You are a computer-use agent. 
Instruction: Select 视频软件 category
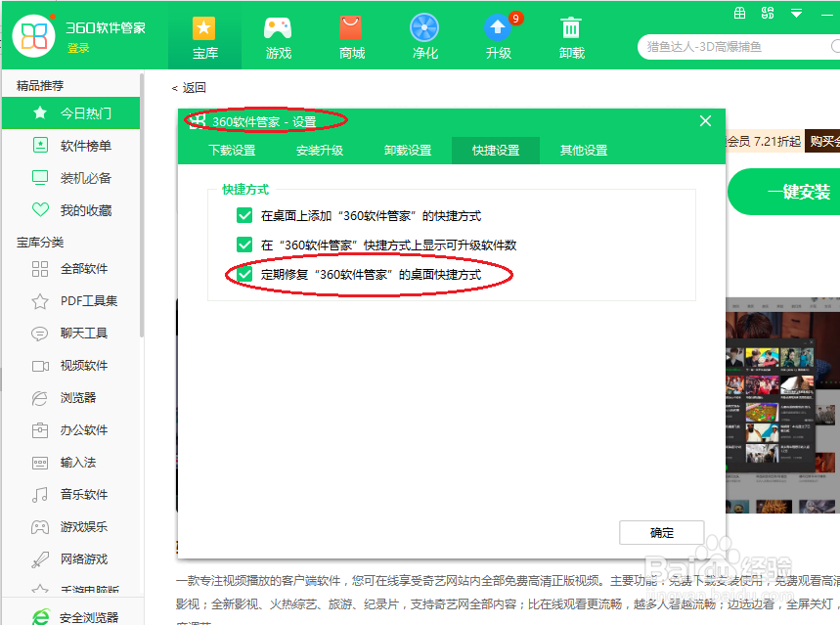70,366
